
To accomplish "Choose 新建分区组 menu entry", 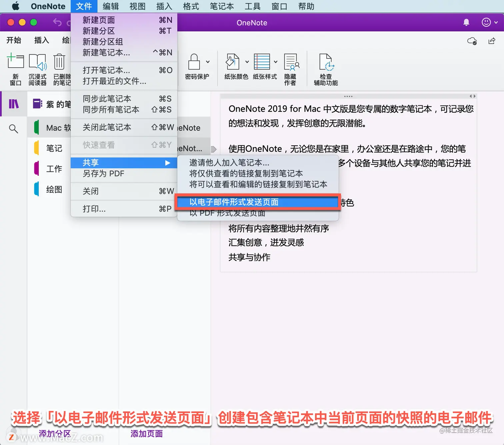I will click(124, 42).
